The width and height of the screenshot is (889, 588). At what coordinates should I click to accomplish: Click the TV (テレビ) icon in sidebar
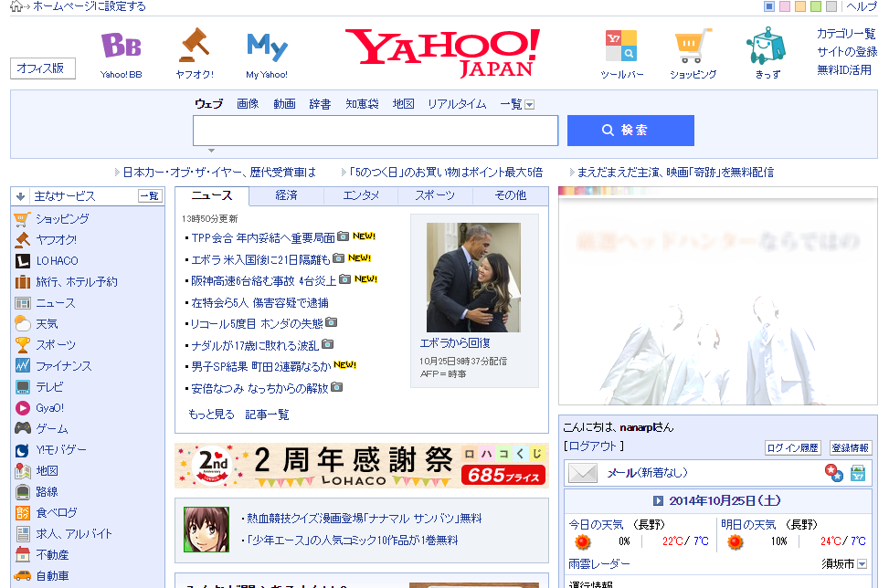(22, 387)
